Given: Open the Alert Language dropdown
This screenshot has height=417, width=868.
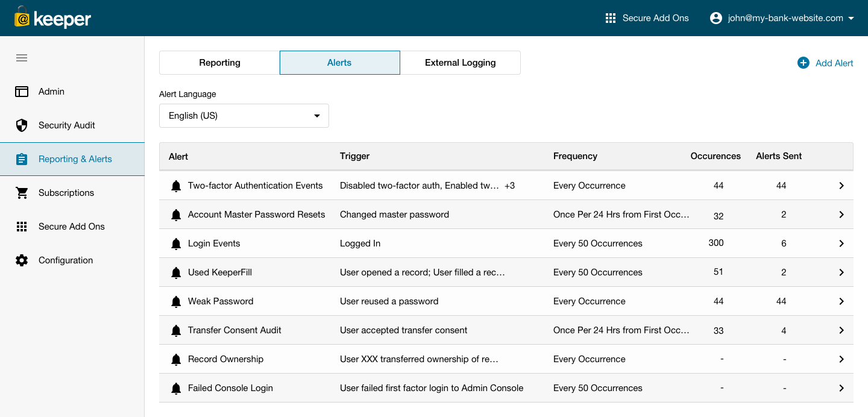Looking at the screenshot, I should click(x=244, y=116).
